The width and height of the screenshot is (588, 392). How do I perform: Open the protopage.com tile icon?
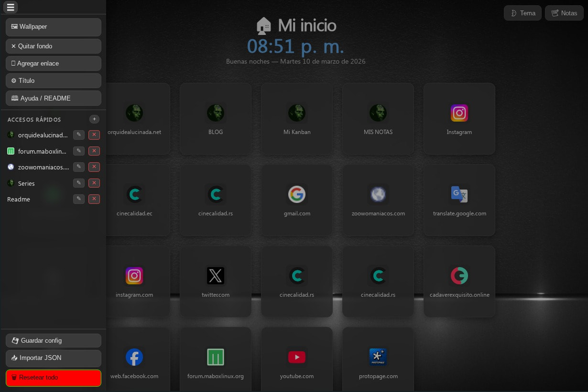click(x=378, y=357)
